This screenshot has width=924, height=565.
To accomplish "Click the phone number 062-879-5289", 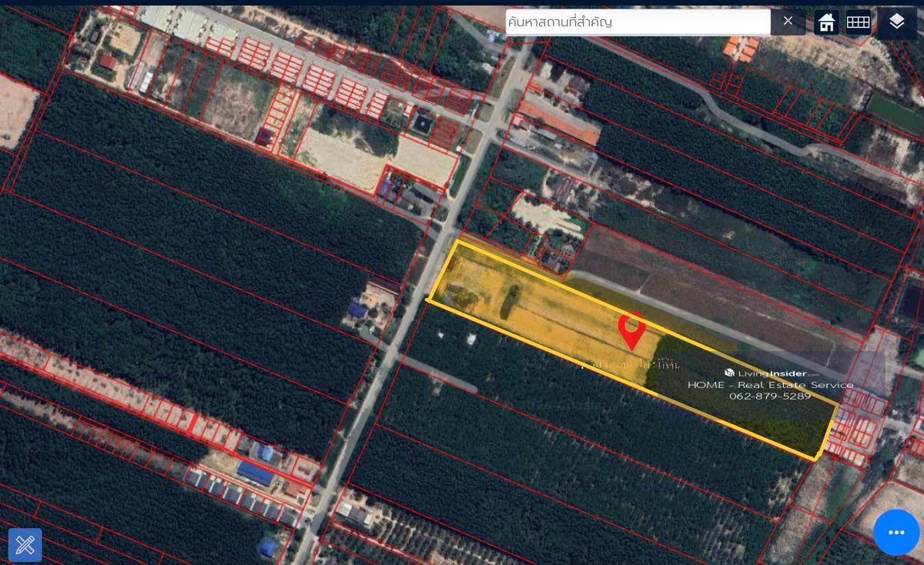I will [770, 396].
